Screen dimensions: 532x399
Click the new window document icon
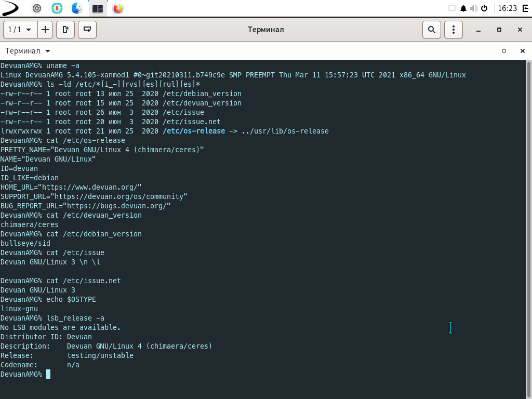coord(65,30)
